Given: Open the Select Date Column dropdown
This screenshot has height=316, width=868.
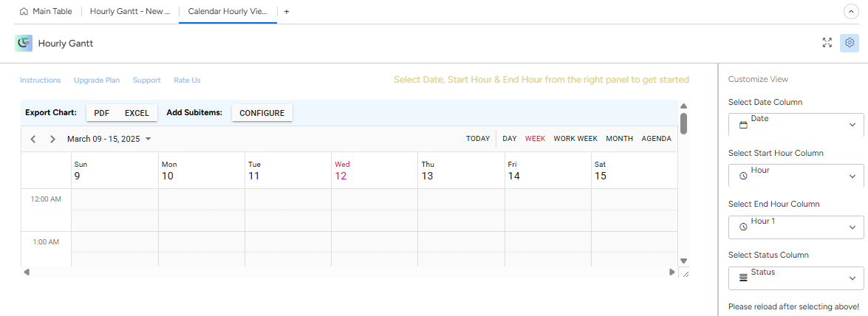Looking at the screenshot, I should coord(796,125).
